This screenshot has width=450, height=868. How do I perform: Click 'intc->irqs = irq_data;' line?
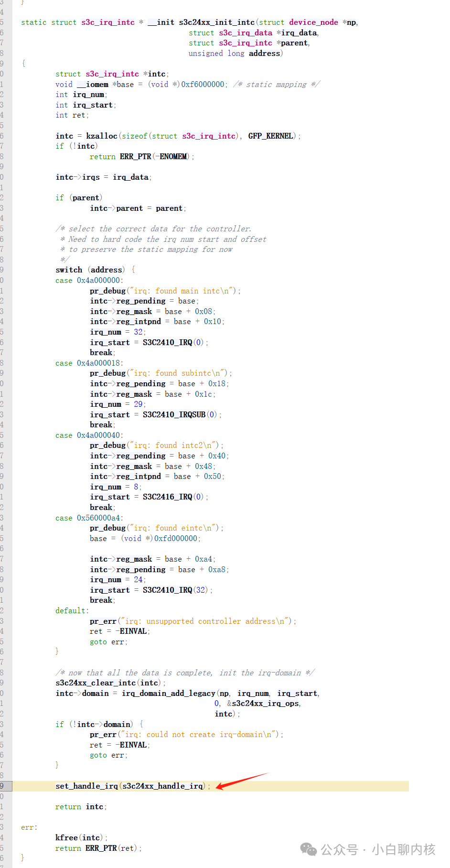click(104, 177)
